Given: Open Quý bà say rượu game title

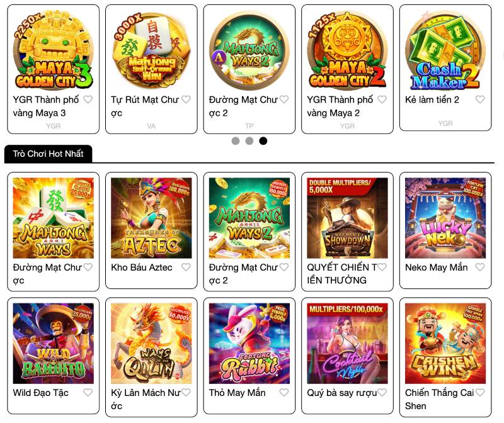Looking at the screenshot, I should [341, 393].
